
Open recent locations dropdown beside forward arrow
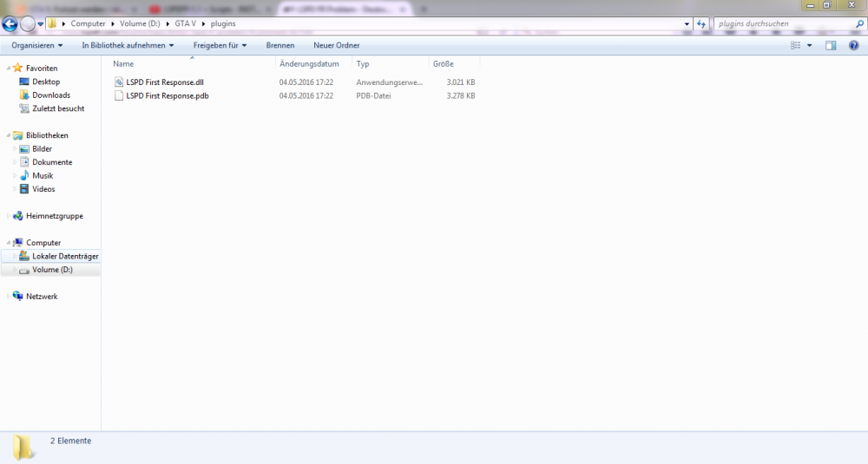click(41, 23)
